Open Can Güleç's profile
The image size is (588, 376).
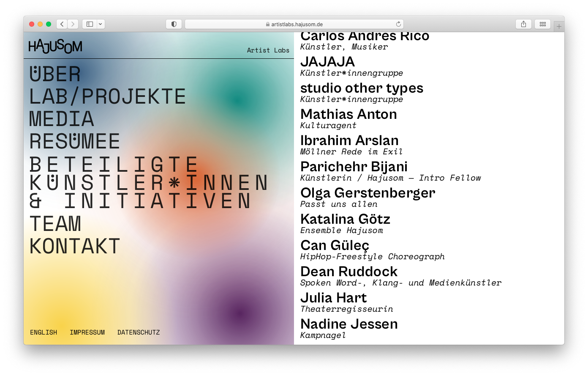(x=335, y=245)
